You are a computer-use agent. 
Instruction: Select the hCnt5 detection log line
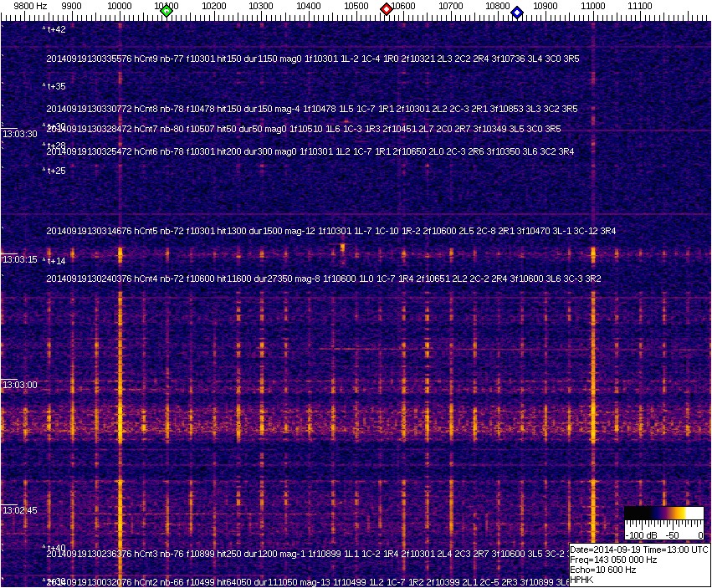coord(330,231)
